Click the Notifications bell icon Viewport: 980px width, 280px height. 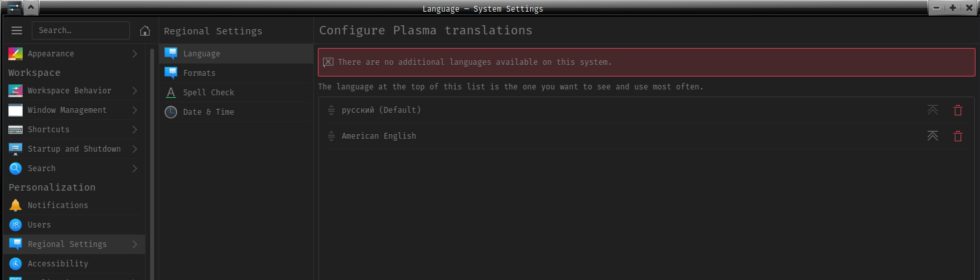click(x=16, y=205)
